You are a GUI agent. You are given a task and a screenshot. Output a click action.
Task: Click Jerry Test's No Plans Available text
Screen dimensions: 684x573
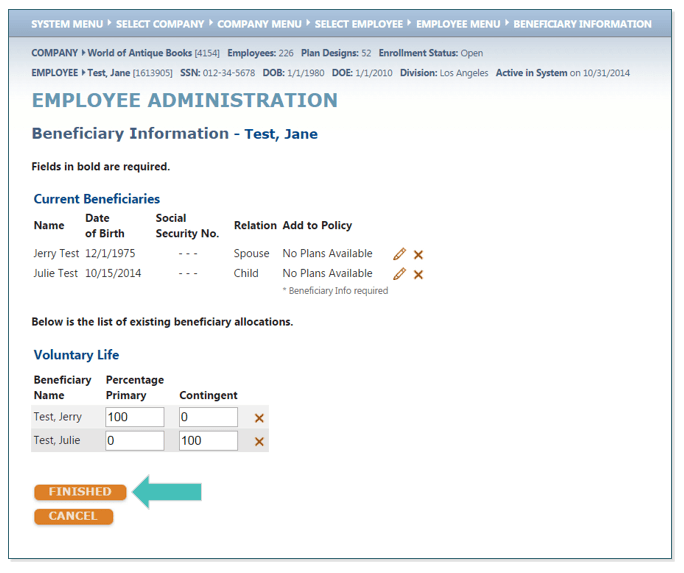328,253
